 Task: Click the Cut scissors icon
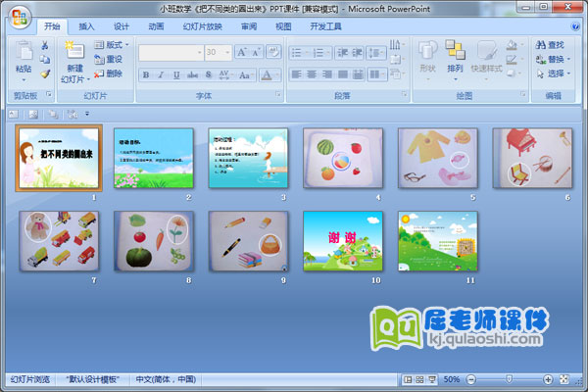45,45
